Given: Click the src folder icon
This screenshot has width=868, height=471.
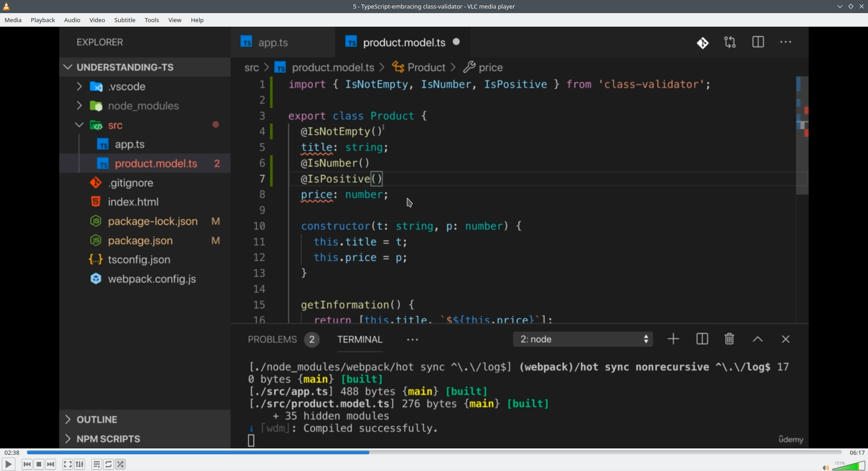Looking at the screenshot, I should click(96, 125).
